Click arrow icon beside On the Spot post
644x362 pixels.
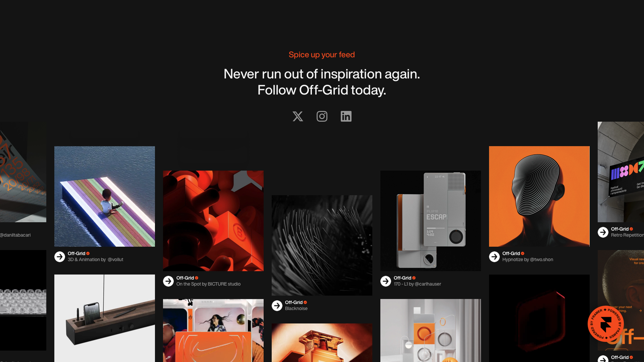(168, 281)
